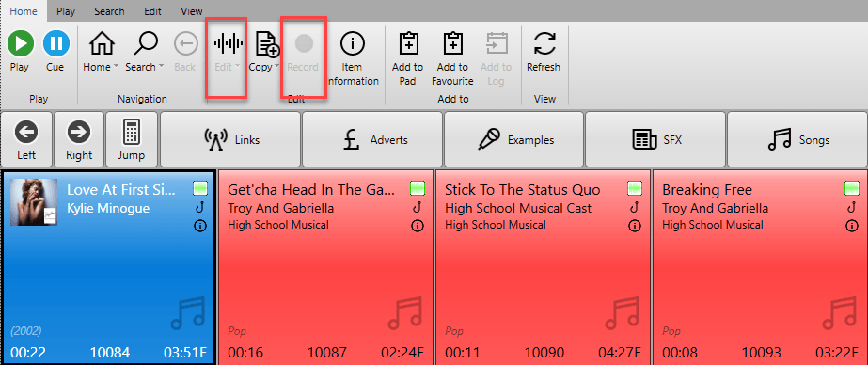The width and height of the screenshot is (868, 365).
Task: Click item number 10090
Action: coord(544,352)
